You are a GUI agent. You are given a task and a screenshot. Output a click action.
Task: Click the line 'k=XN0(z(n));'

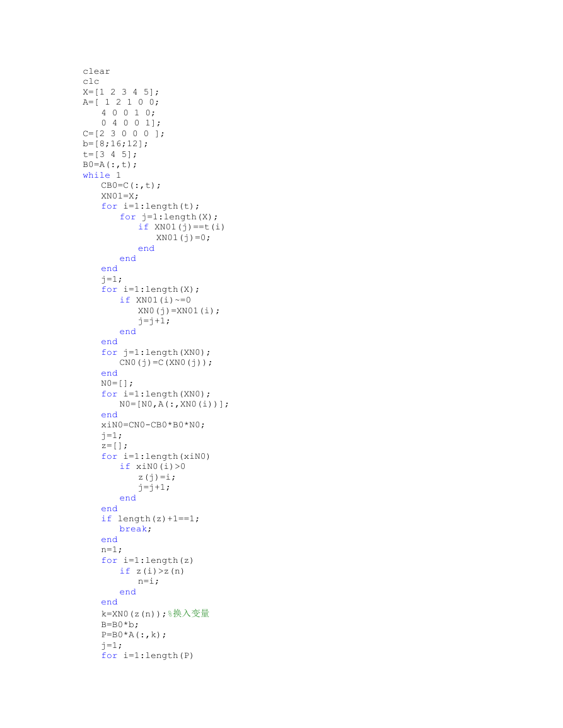(134, 614)
